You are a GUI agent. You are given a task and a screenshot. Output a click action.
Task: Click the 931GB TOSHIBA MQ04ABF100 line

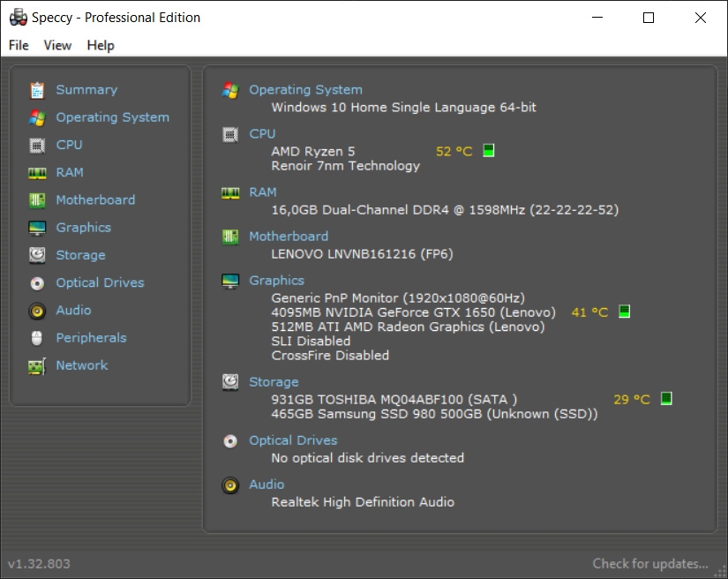pyautogui.click(x=394, y=400)
